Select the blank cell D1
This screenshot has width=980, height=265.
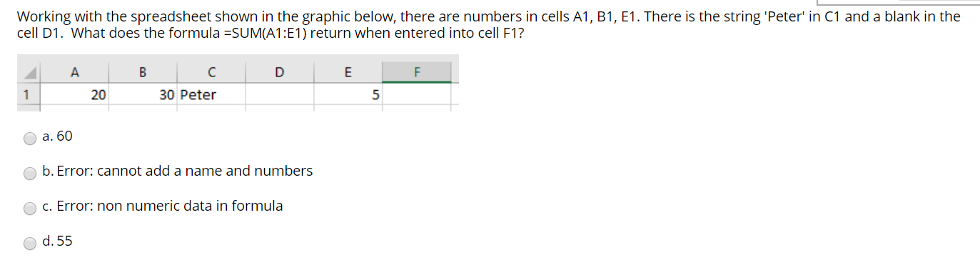point(280,95)
